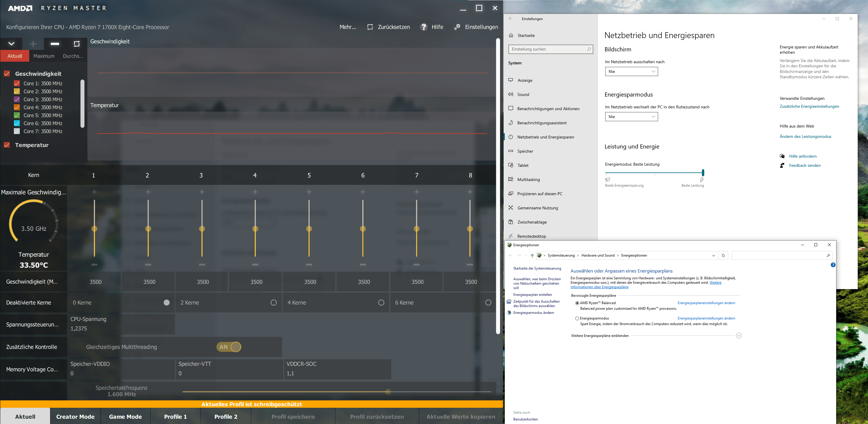Click Startseite der Systemsteuerung link

click(x=537, y=268)
